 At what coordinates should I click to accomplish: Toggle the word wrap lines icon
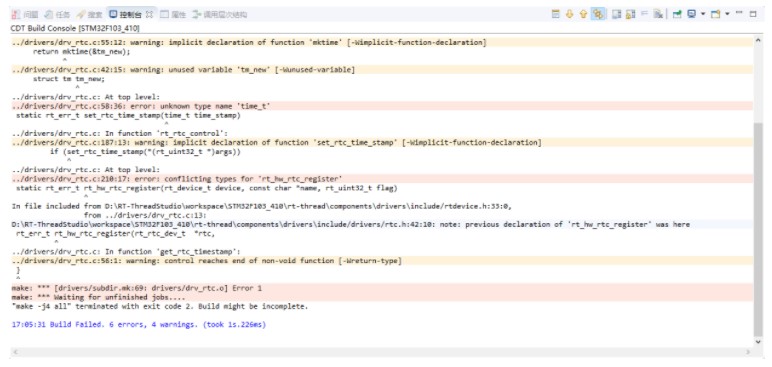click(644, 13)
